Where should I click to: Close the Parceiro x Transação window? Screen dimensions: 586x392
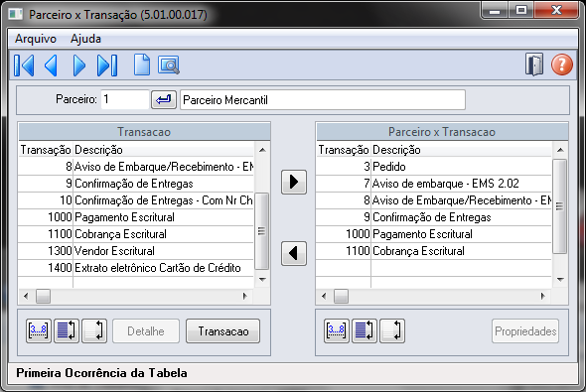[x=556, y=10]
